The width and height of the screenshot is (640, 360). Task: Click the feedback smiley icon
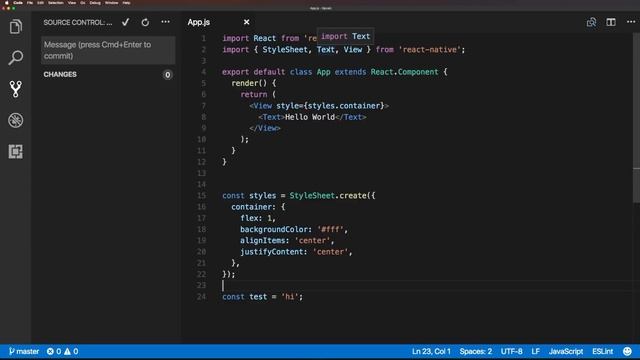[x=627, y=351]
